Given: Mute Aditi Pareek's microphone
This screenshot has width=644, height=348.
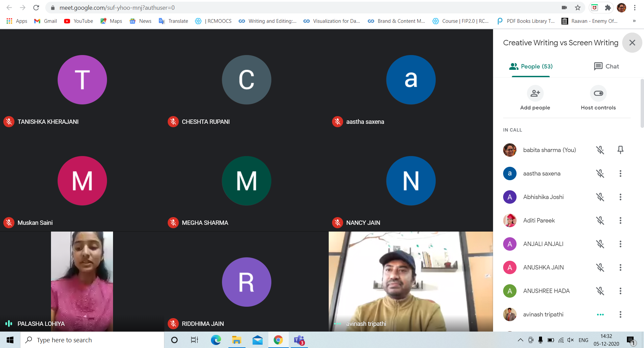Looking at the screenshot, I should [x=600, y=220].
